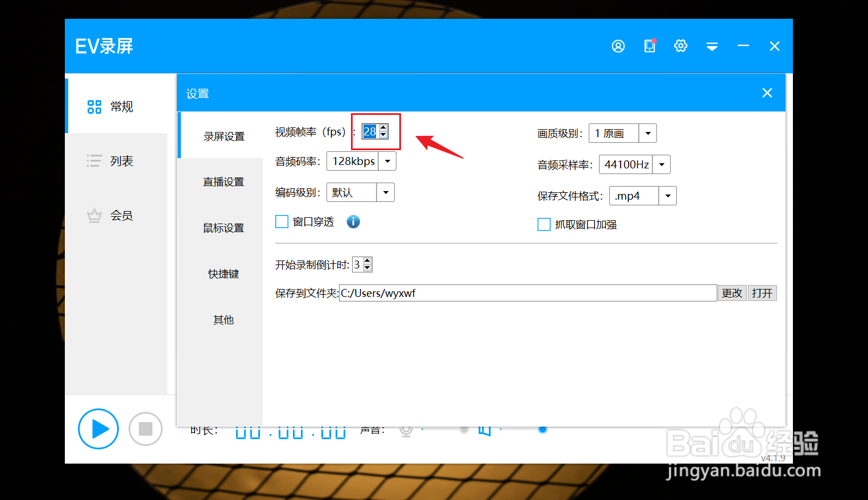Adjust the volume slider at bottom right

coord(542,430)
